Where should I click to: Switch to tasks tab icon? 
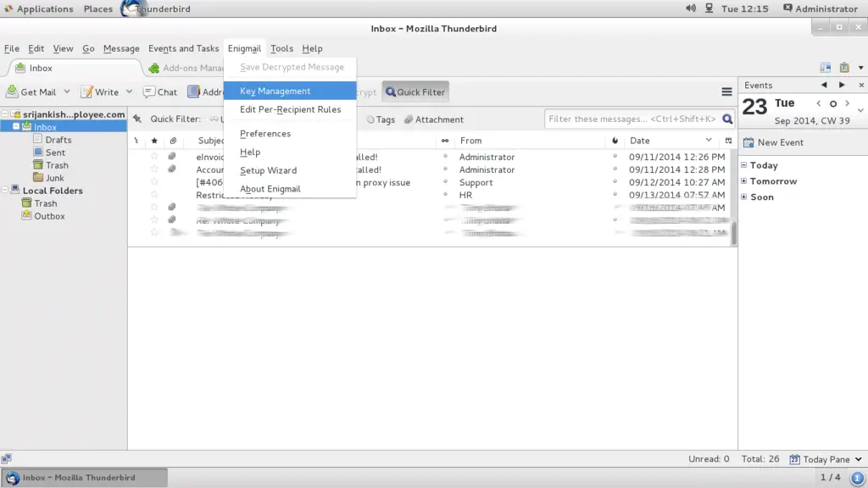(x=844, y=68)
